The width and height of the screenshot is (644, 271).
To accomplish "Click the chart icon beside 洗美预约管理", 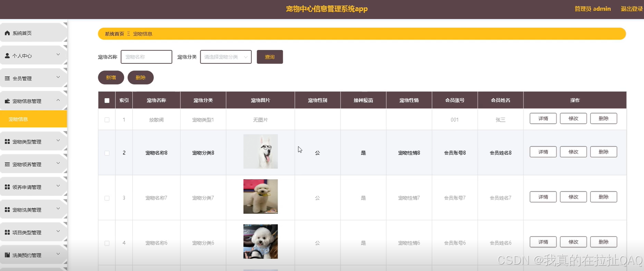I will click(x=7, y=255).
